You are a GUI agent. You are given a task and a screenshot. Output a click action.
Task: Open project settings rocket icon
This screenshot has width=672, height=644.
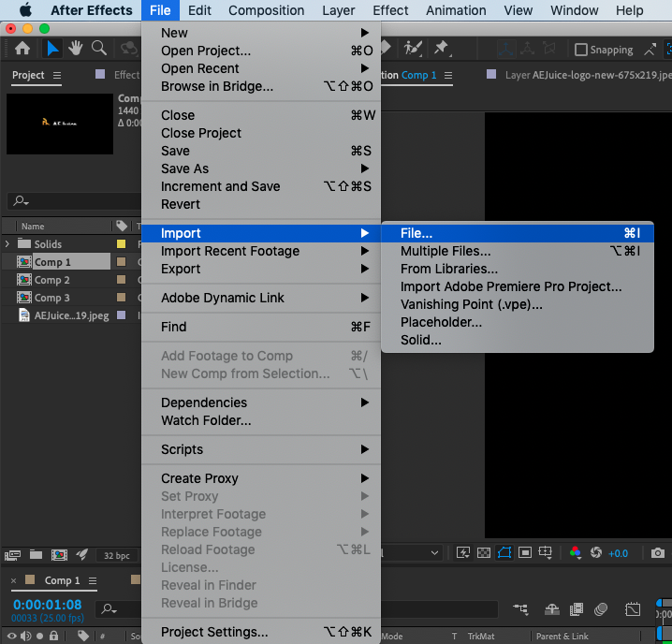(x=81, y=555)
